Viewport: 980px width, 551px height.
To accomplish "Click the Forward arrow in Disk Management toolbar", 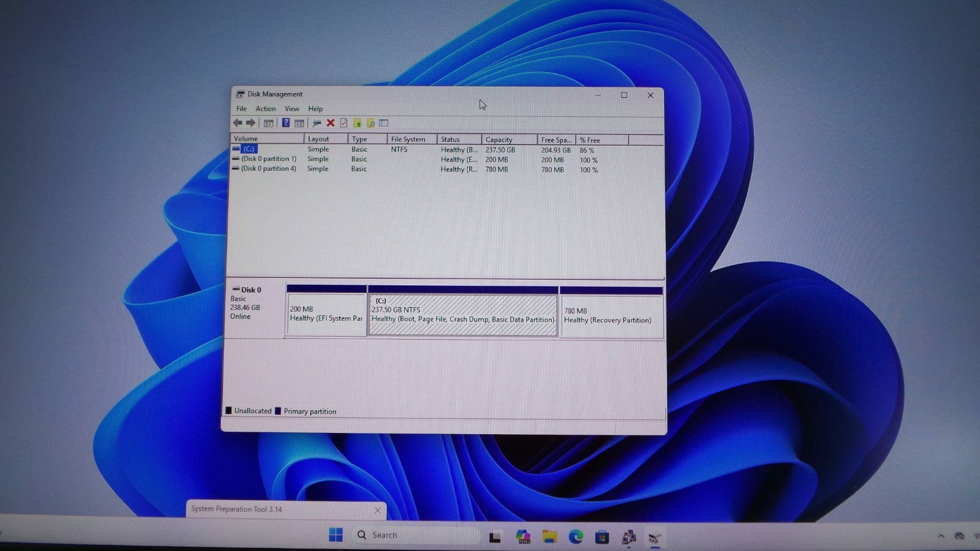I will click(251, 123).
